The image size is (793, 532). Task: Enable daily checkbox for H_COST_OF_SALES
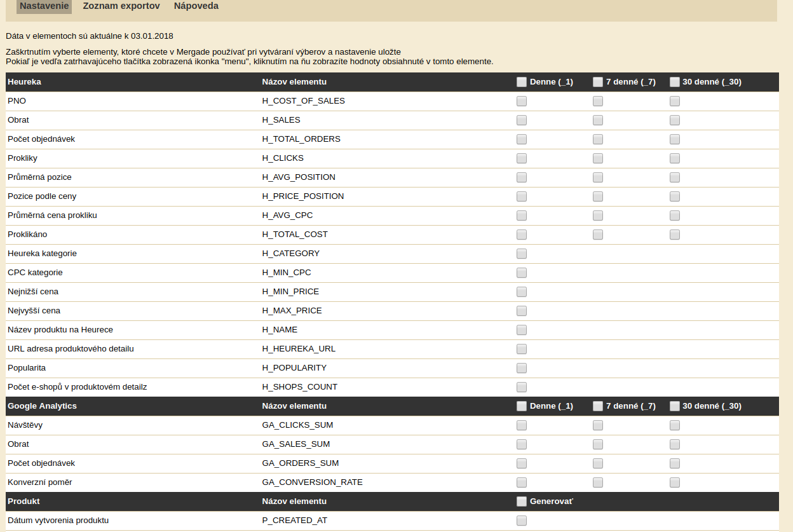coord(522,101)
